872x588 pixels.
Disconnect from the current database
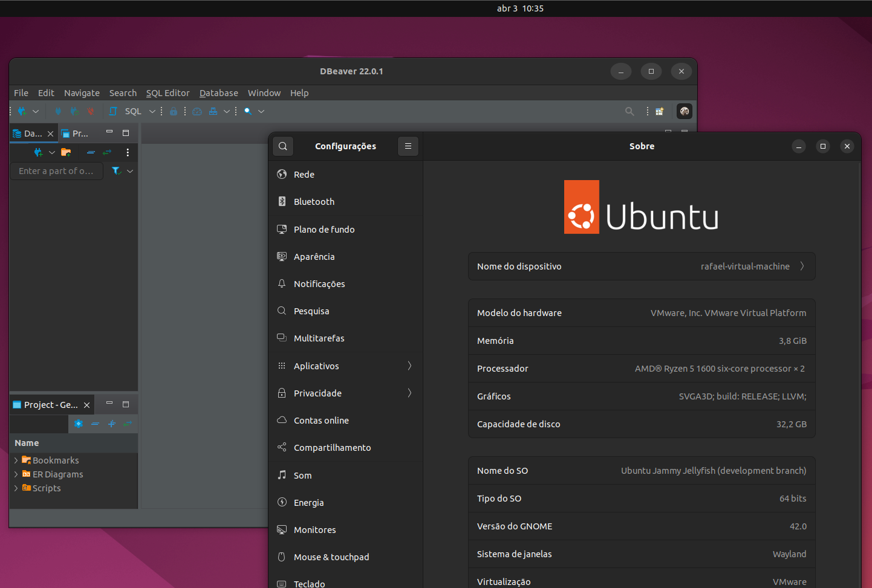pyautogui.click(x=91, y=112)
